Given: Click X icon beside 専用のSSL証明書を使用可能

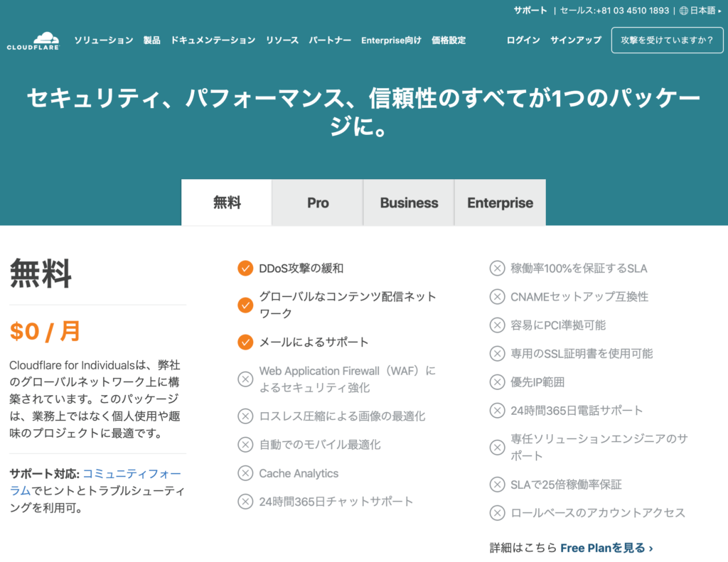Looking at the screenshot, I should [x=497, y=354].
